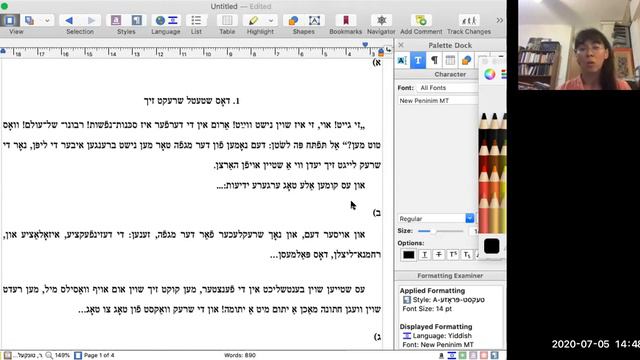Screen dimensions: 640x360
Task: Switch to the shapes palette tab
Action: (x=466, y=60)
